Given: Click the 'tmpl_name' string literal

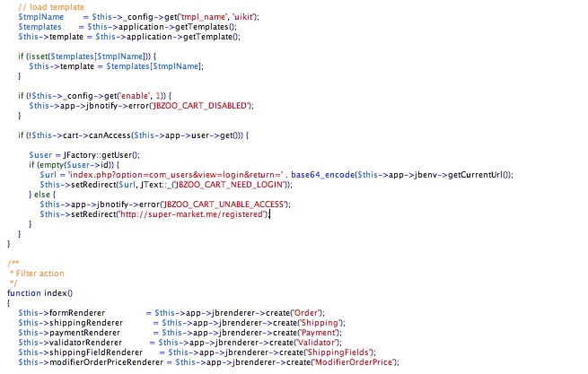Looking at the screenshot, I should [203, 17].
